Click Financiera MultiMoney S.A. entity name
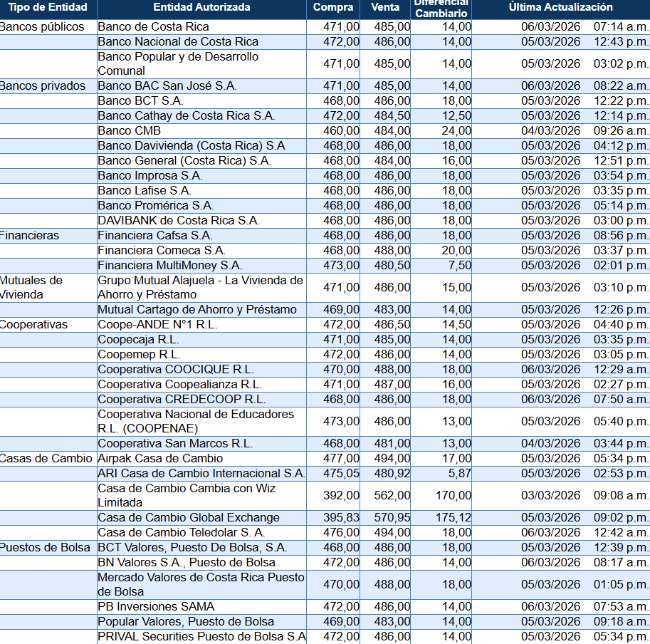 [x=169, y=265]
